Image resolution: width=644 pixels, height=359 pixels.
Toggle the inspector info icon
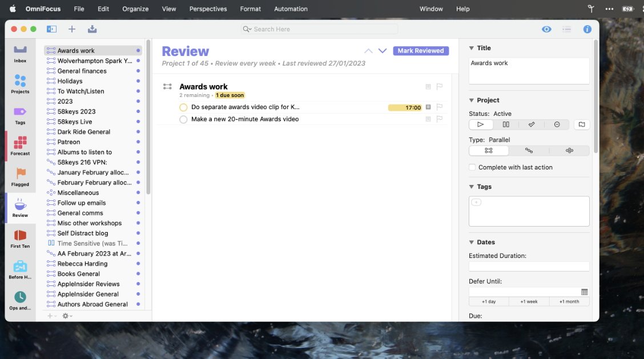point(587,29)
